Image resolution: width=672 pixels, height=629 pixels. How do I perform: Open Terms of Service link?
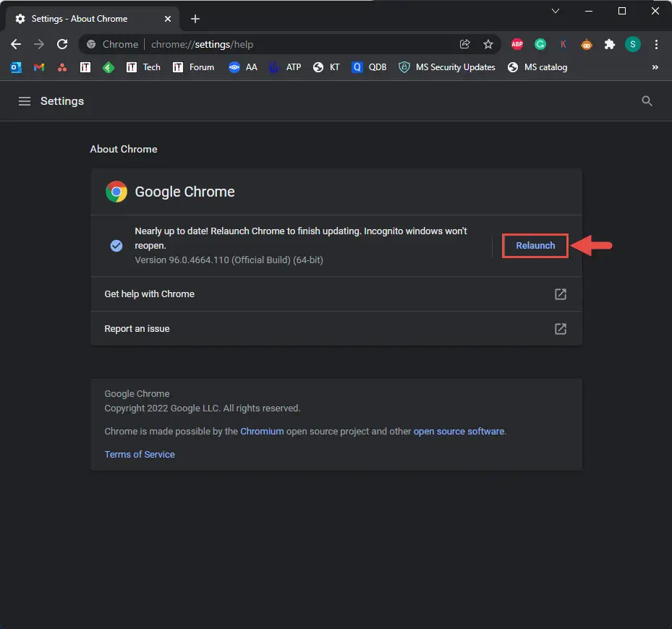click(140, 455)
